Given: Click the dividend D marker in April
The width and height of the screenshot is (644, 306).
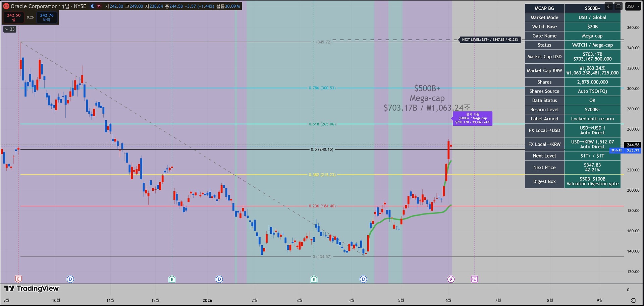Looking at the screenshot, I should (x=363, y=279).
